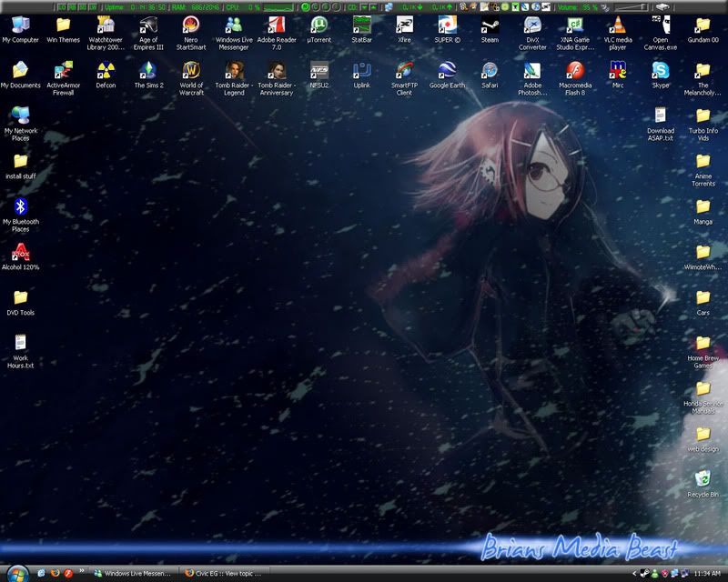Open Tomb Raider - Legend shortcut

[x=234, y=78]
